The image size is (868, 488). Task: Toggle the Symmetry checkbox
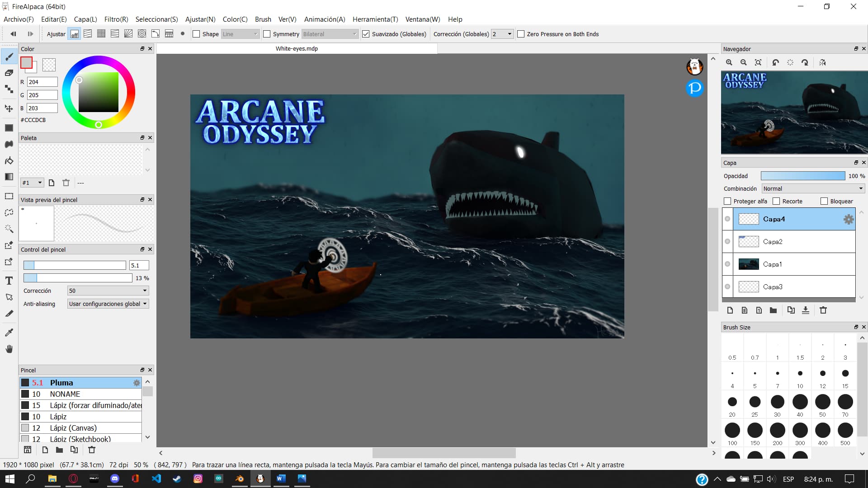pos(267,34)
